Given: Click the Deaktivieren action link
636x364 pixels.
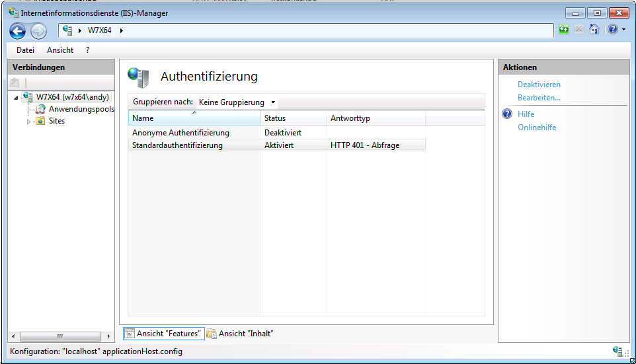Looking at the screenshot, I should click(x=539, y=85).
